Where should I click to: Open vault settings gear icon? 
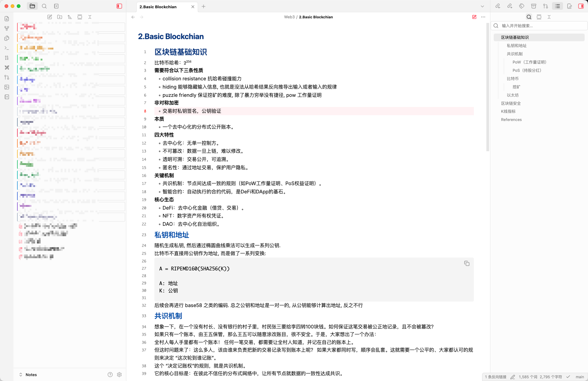pyautogui.click(x=119, y=375)
